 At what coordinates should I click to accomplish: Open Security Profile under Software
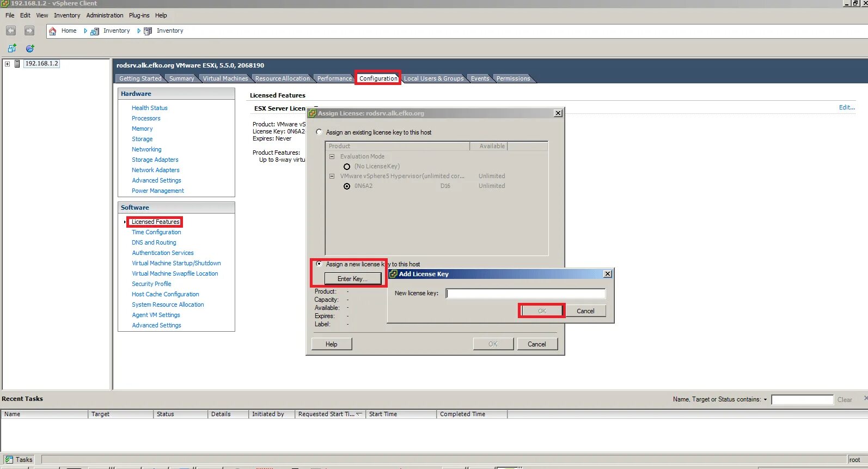click(x=151, y=284)
